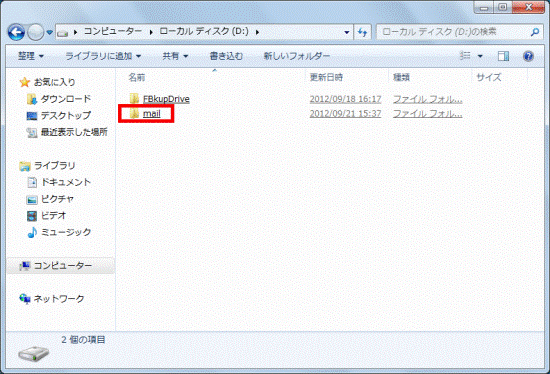Click the ビデオ film icon

pos(32,216)
